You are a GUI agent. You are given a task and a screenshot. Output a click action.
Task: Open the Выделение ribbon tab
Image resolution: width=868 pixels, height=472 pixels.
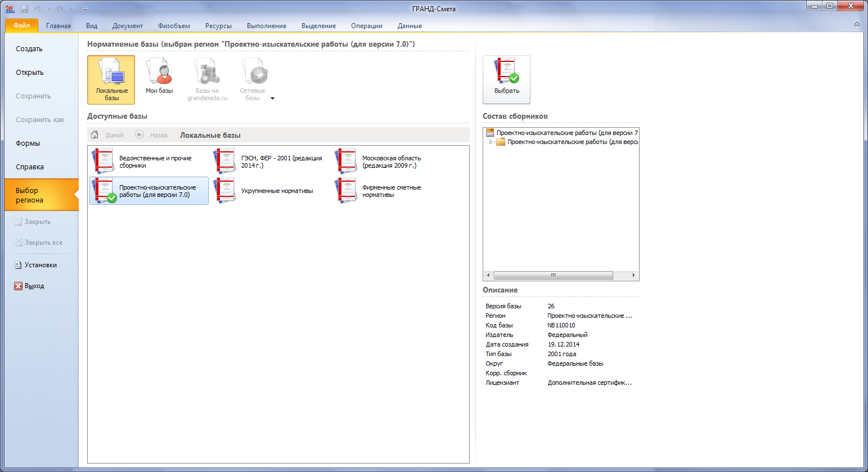[318, 26]
